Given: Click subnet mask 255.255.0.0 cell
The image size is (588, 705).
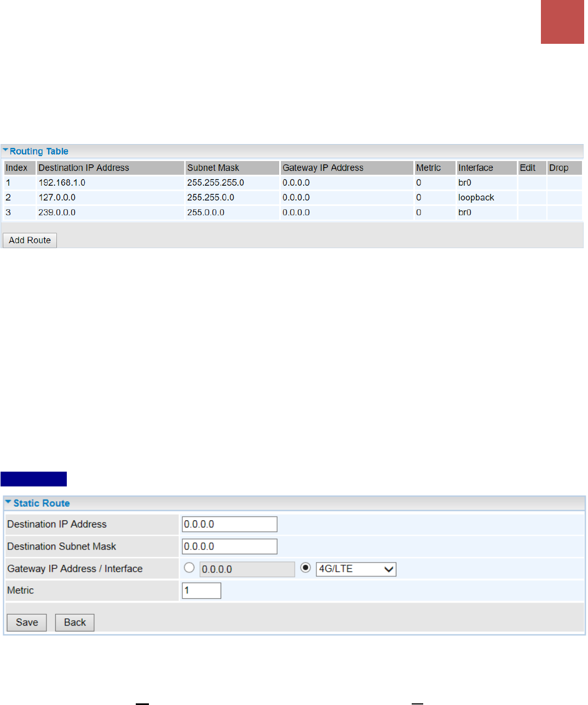Looking at the screenshot, I should 211,197.
